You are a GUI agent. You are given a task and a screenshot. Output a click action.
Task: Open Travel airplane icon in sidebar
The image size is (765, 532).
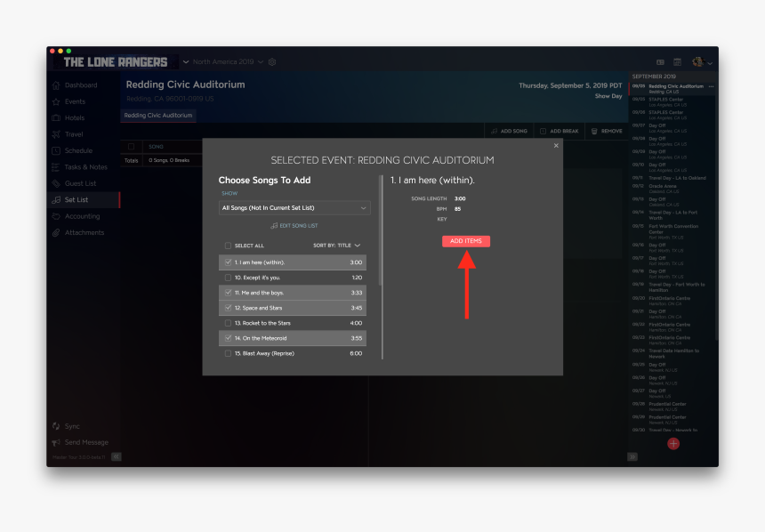click(56, 134)
